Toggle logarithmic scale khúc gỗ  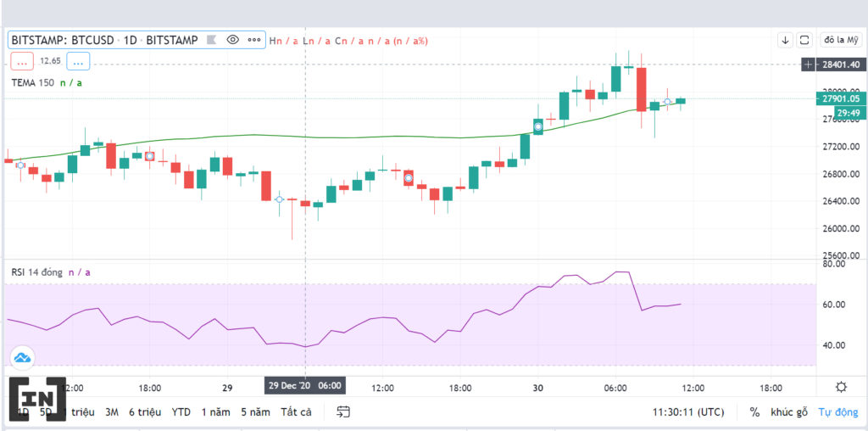[x=789, y=412]
